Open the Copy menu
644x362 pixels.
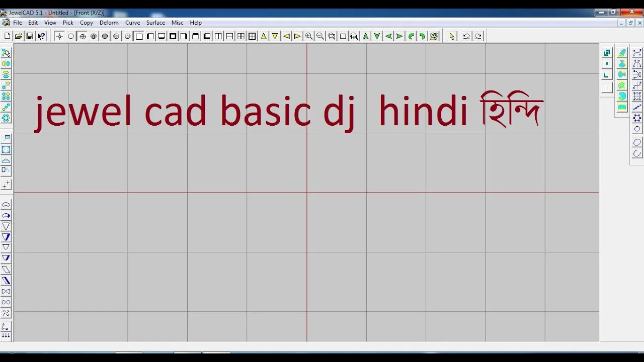click(87, 23)
